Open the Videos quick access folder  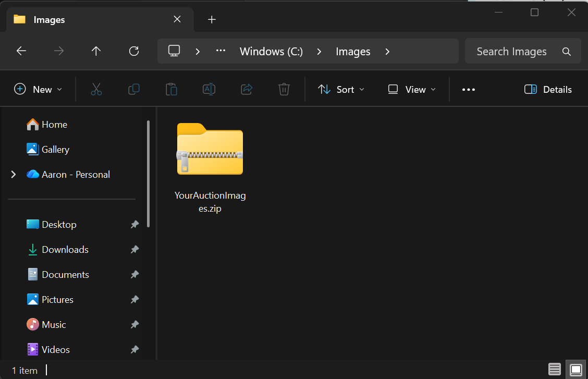[x=48, y=349]
